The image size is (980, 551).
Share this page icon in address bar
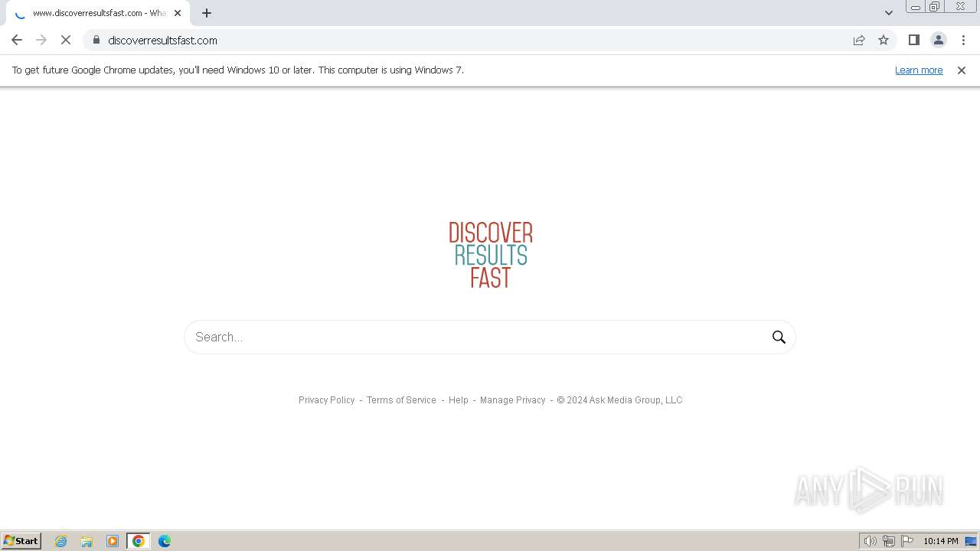[x=859, y=40]
